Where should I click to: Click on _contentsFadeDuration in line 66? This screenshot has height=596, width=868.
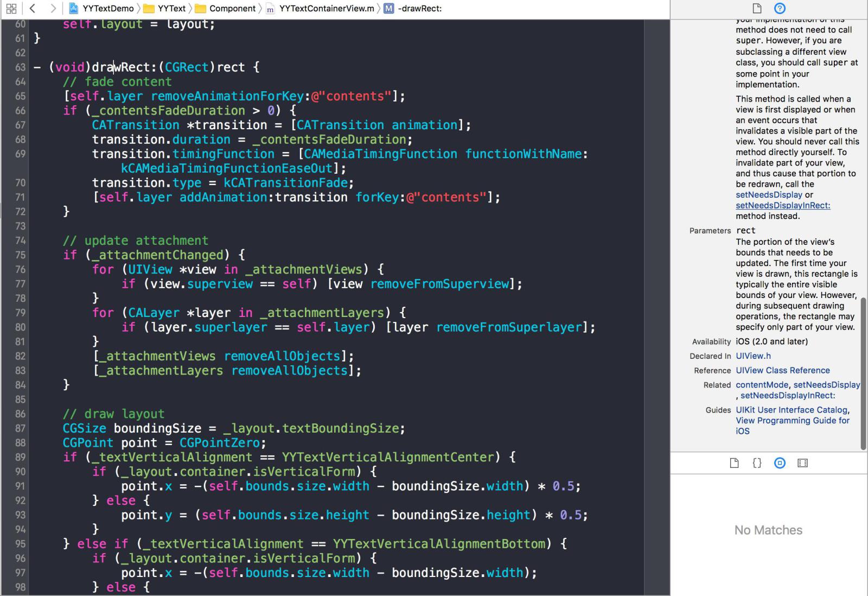[x=168, y=111]
